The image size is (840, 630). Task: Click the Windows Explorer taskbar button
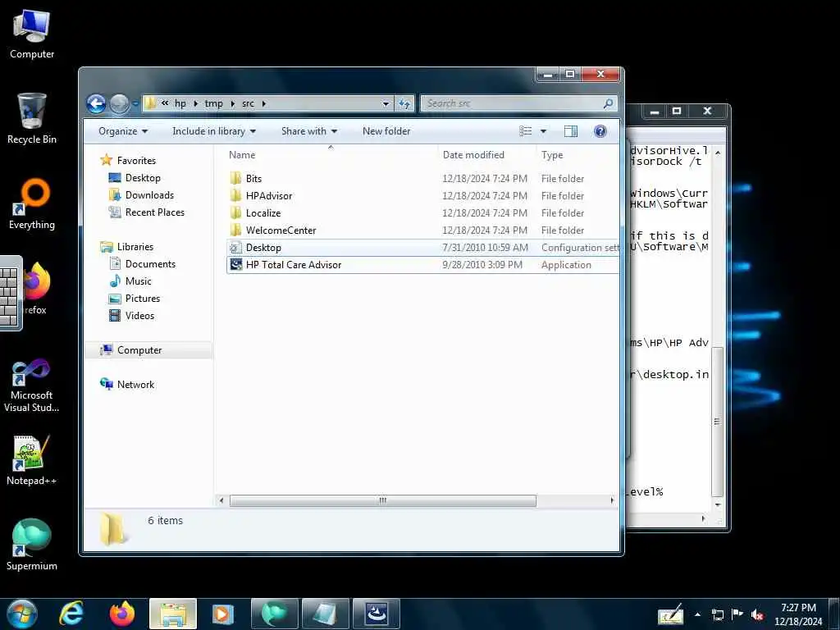173,614
